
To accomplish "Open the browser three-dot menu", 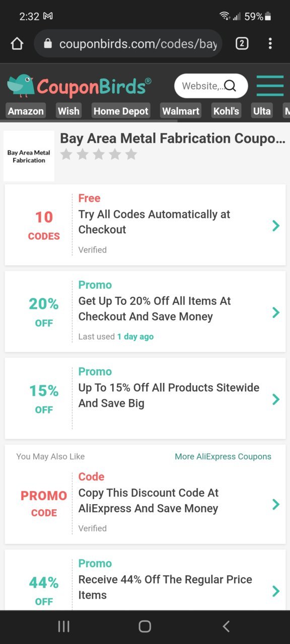I will click(270, 44).
